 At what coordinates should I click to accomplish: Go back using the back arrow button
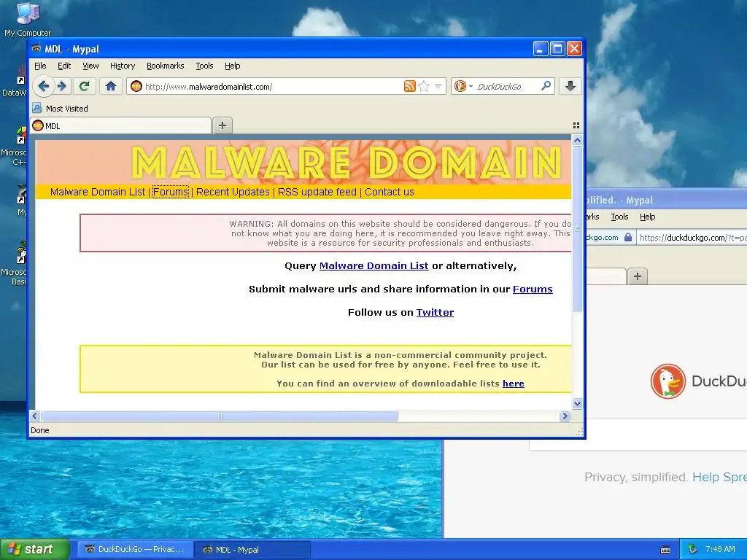coord(44,86)
